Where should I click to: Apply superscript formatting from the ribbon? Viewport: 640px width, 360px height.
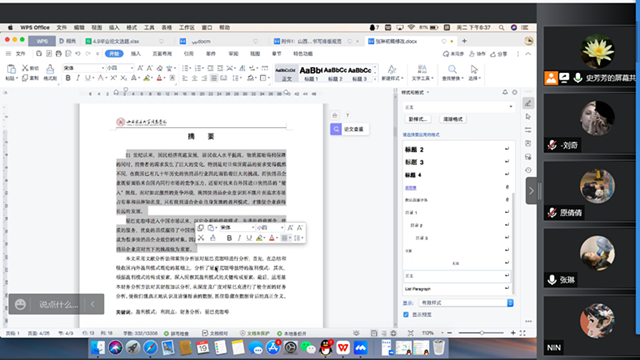113,78
